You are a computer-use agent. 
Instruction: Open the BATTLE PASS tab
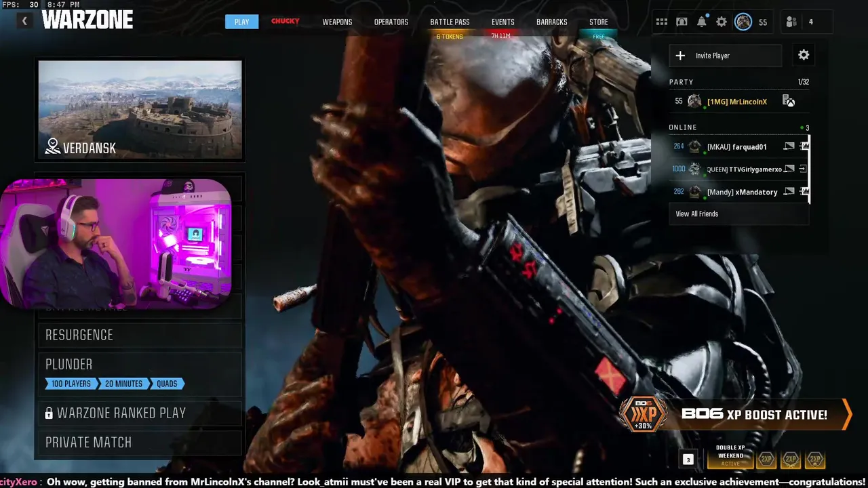(x=450, y=22)
